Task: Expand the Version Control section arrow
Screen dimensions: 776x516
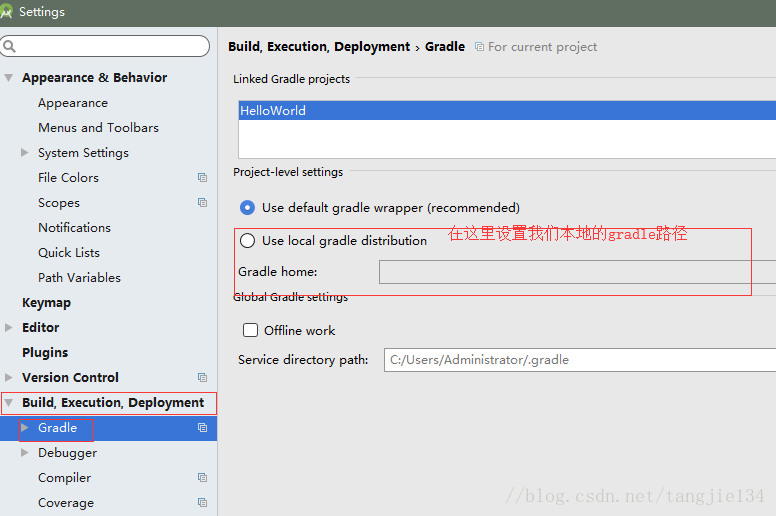Action: pyautogui.click(x=8, y=377)
